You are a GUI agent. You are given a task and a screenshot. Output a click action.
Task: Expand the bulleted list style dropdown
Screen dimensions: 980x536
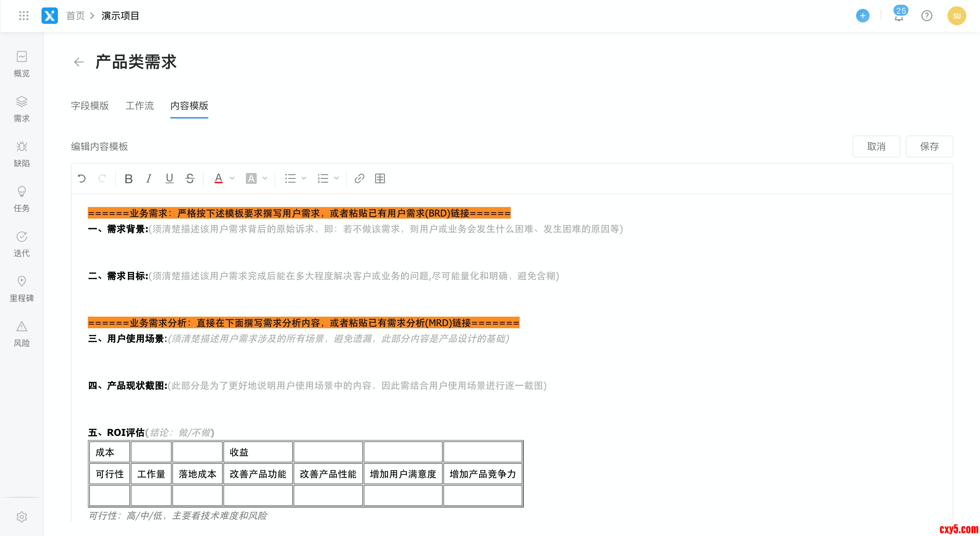[304, 178]
